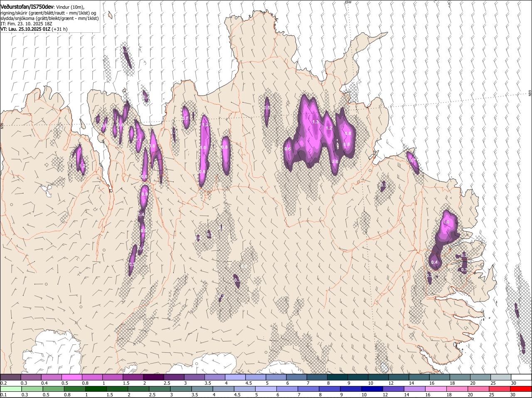The image size is (532, 398).
Task: Click the top-row swatch labeled 18
Action: [x=460, y=377]
